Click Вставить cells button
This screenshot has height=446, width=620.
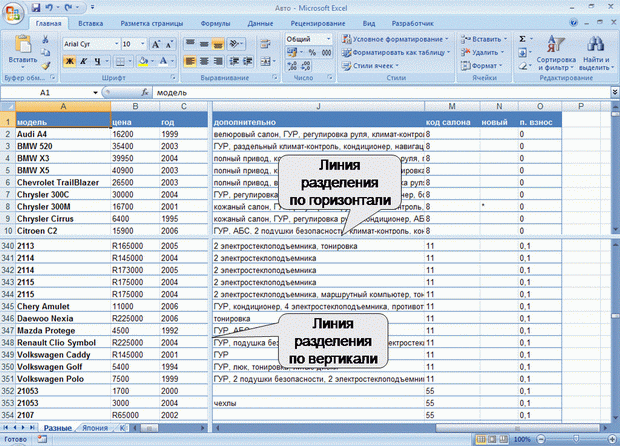point(484,39)
